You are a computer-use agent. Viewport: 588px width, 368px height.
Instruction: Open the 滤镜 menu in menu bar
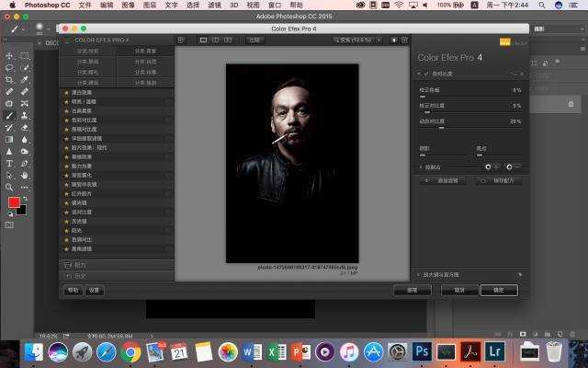coord(217,6)
